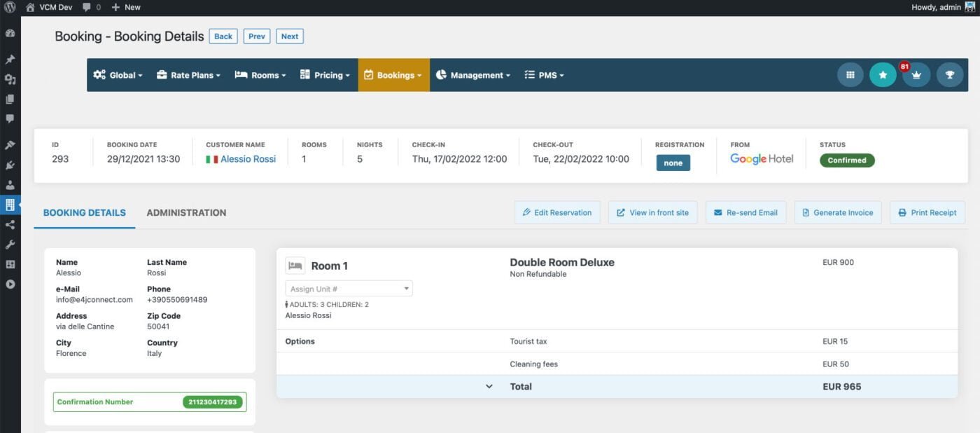980x433 pixels.
Task: Click confirmation number 211230417293 badge
Action: 213,402
